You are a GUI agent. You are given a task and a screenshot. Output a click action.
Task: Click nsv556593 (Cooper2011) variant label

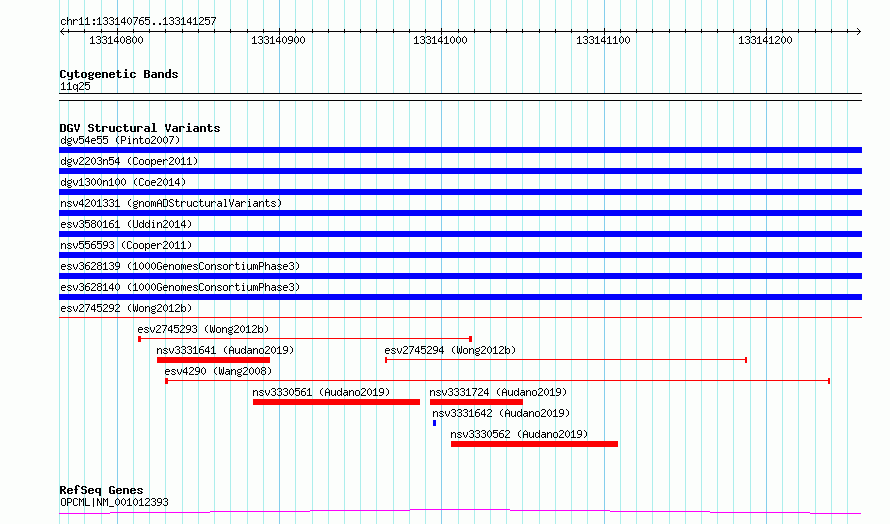[x=126, y=245]
